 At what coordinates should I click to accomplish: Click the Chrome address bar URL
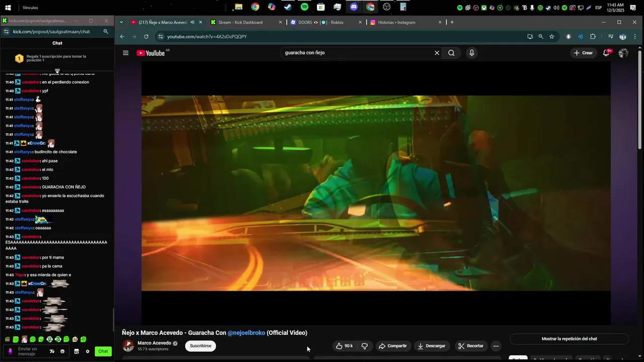tap(207, 37)
